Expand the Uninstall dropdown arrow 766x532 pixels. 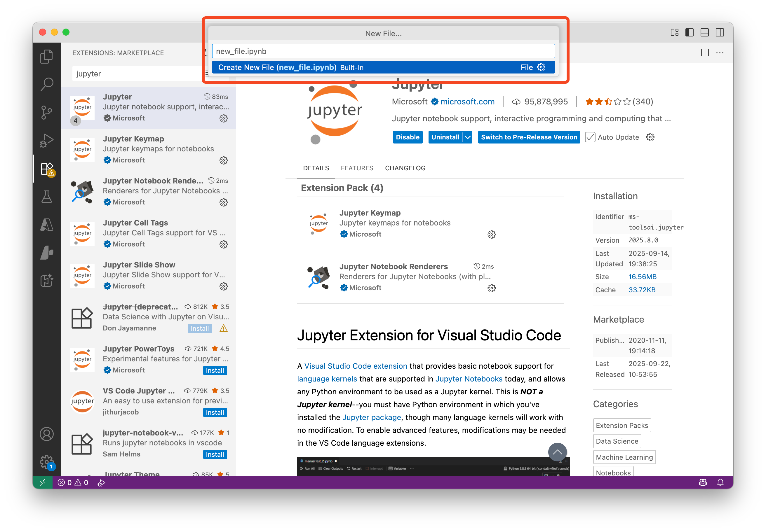pos(468,137)
